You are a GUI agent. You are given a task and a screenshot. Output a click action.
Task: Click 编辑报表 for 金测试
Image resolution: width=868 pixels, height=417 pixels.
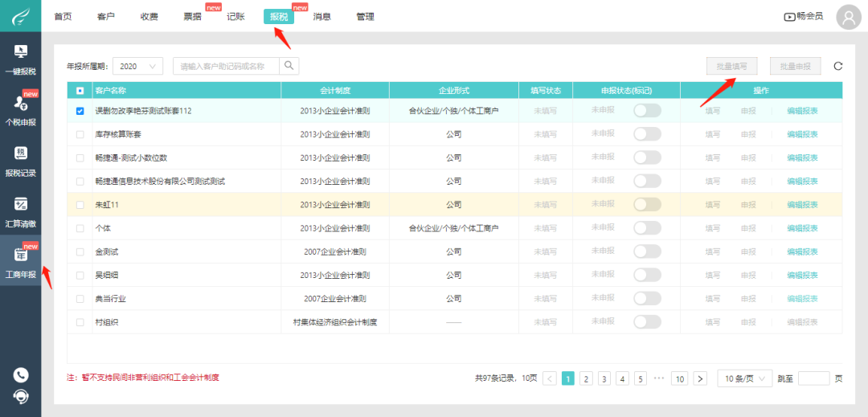tap(803, 251)
